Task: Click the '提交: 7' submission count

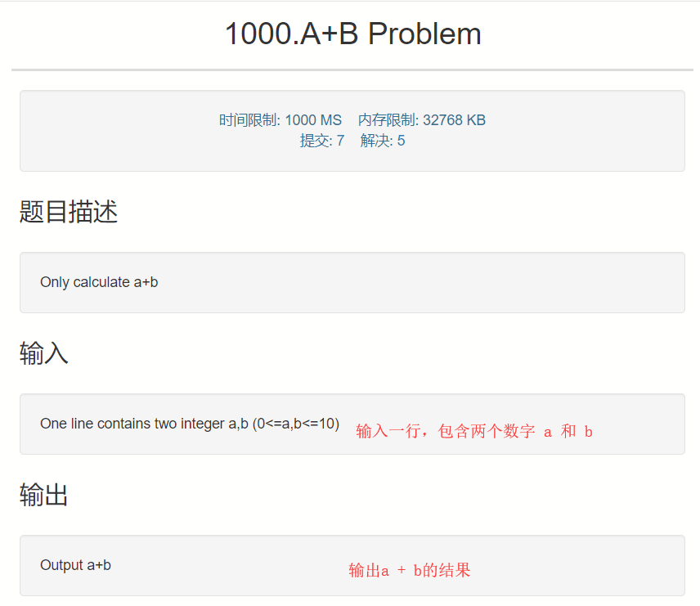Action: [x=322, y=141]
